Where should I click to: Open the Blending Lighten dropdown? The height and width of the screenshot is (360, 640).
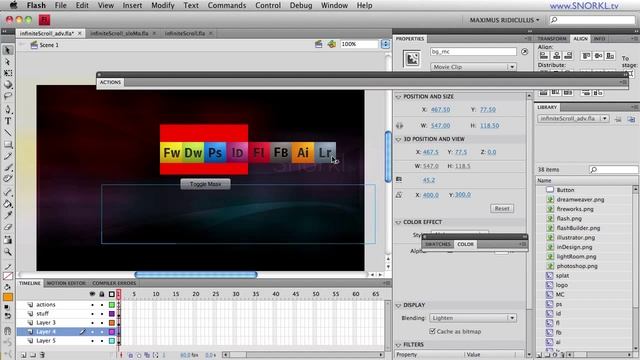click(473, 318)
